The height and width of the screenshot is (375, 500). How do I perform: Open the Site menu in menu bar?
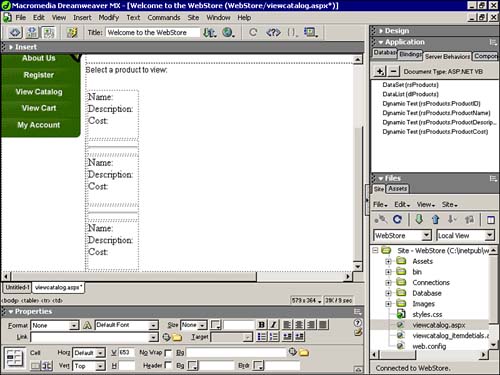click(193, 18)
